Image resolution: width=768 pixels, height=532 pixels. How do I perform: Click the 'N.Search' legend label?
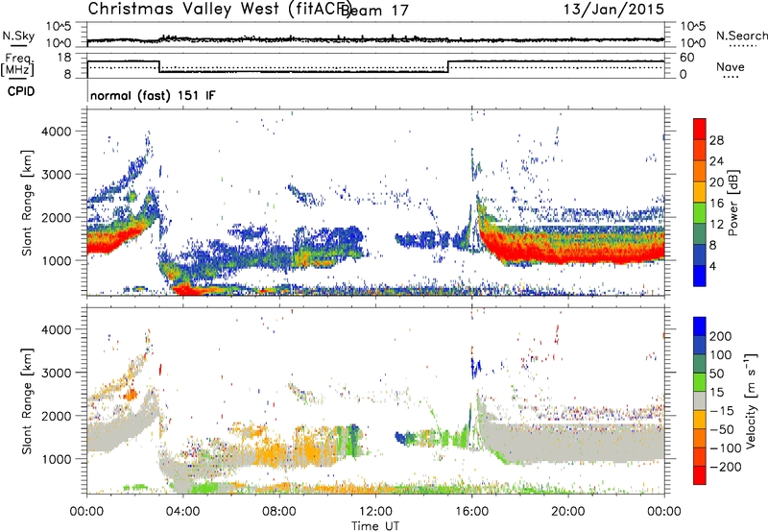(741, 36)
